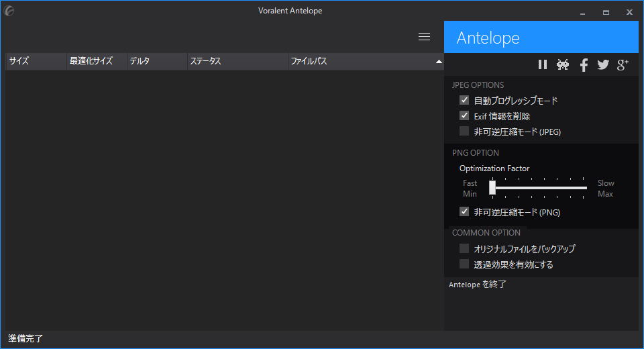Click the Slow Max slider label
Viewport: 644px width, 349px height.
[606, 189]
